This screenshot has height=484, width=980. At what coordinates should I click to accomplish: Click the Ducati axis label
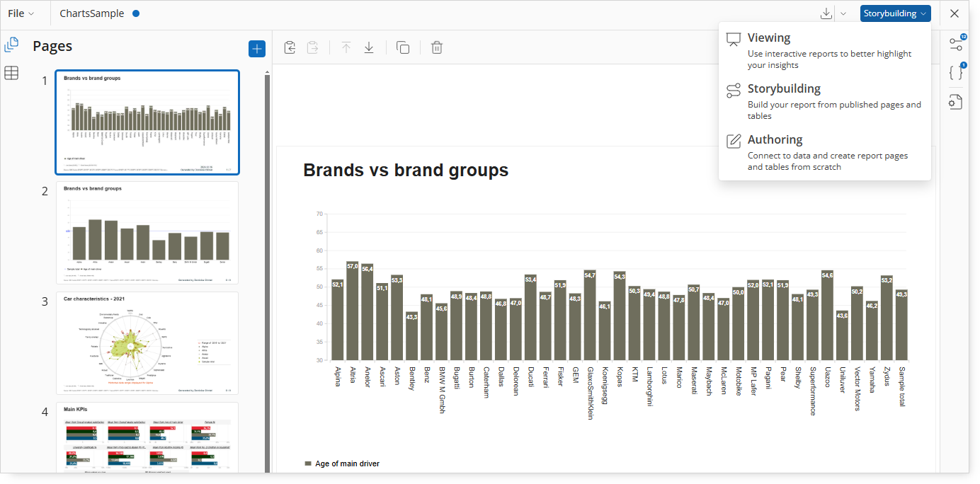point(530,376)
